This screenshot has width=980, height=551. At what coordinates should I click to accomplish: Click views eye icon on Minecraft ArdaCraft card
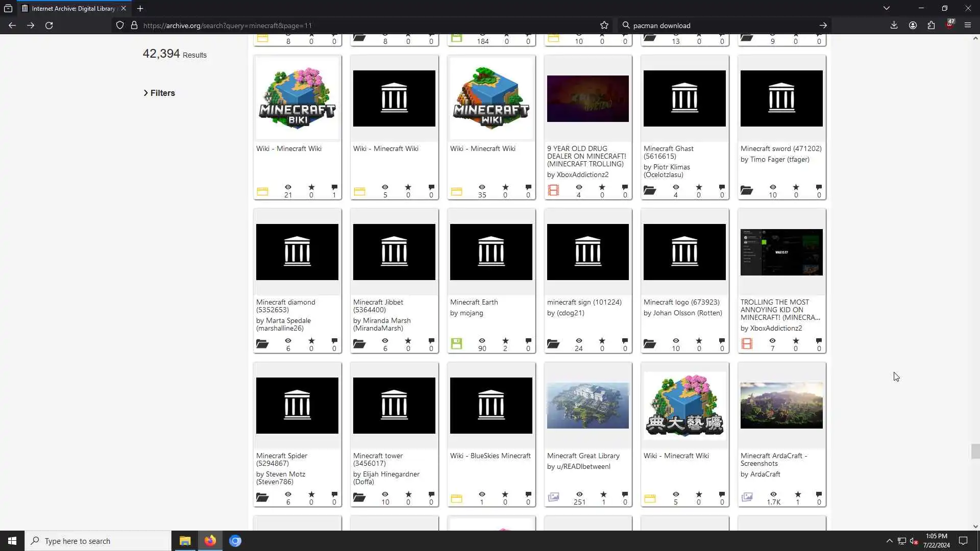pos(773,494)
